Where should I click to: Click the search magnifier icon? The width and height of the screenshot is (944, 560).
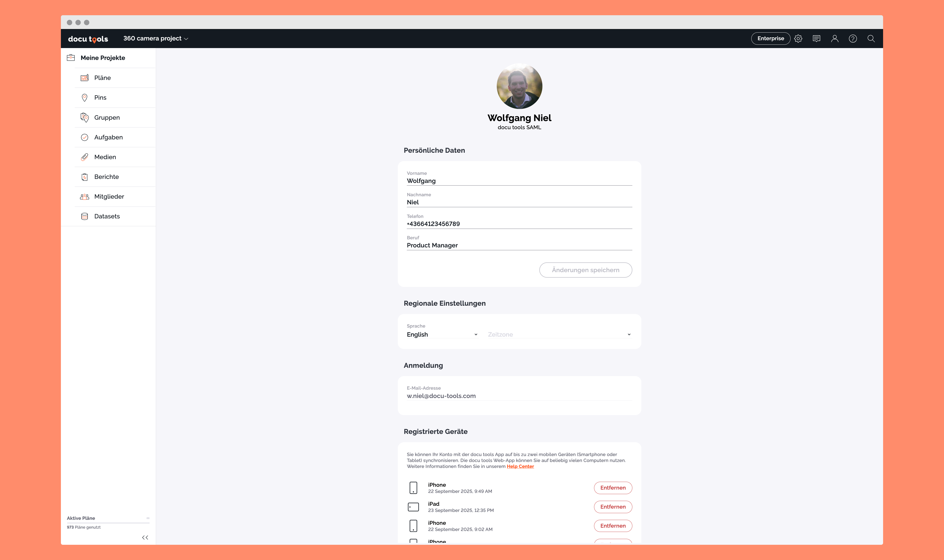[x=871, y=39]
